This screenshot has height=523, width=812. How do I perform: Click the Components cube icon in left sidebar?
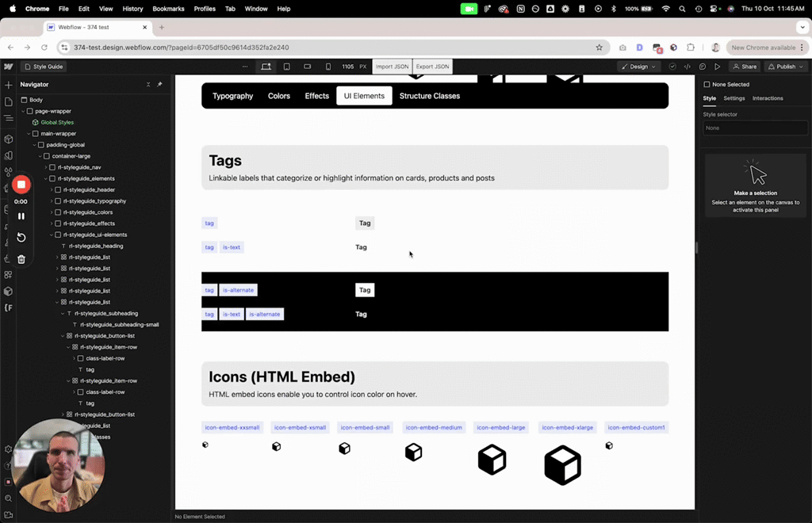(x=8, y=139)
